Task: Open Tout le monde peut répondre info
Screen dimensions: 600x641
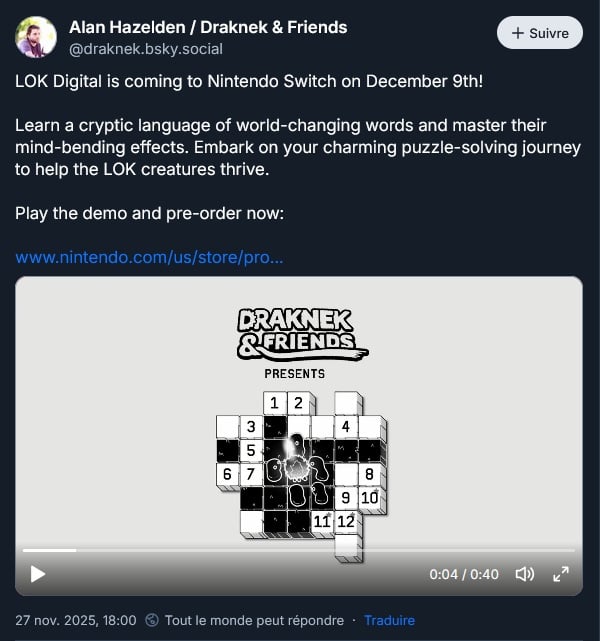Action: coord(254,620)
